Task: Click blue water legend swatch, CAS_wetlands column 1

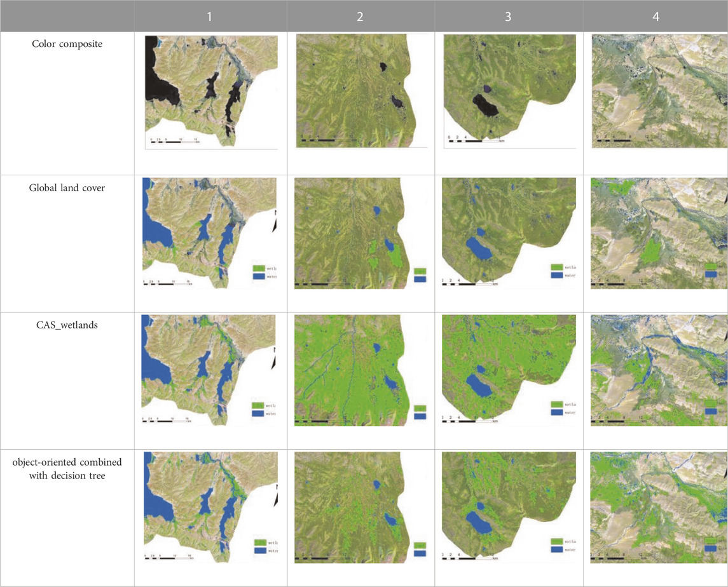Action: point(258,414)
